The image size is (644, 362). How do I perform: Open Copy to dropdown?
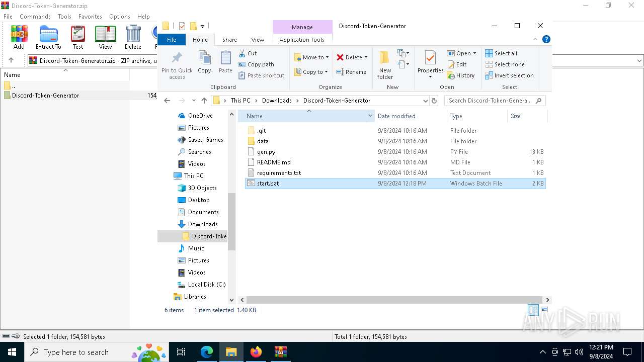coord(311,72)
